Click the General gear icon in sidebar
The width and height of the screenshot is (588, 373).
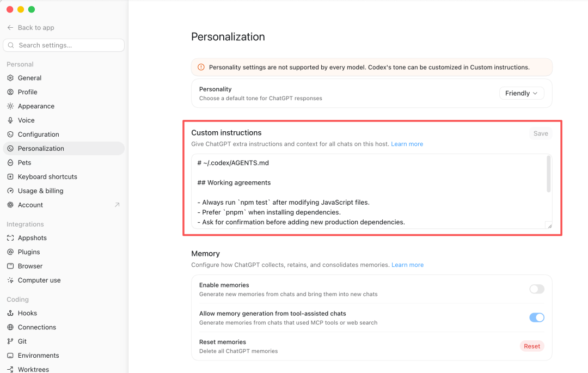click(x=10, y=78)
